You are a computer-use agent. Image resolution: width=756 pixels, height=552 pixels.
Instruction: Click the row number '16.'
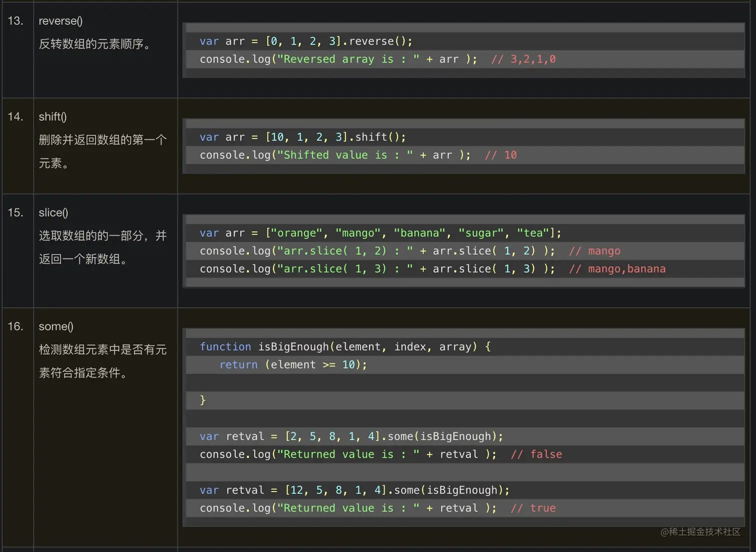coord(15,327)
